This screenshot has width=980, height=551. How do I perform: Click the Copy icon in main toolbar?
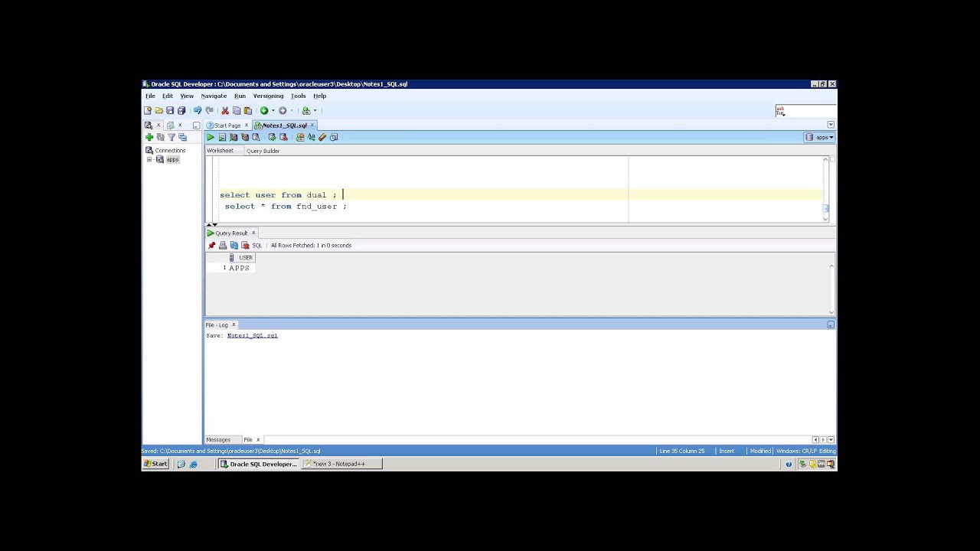pyautogui.click(x=237, y=110)
